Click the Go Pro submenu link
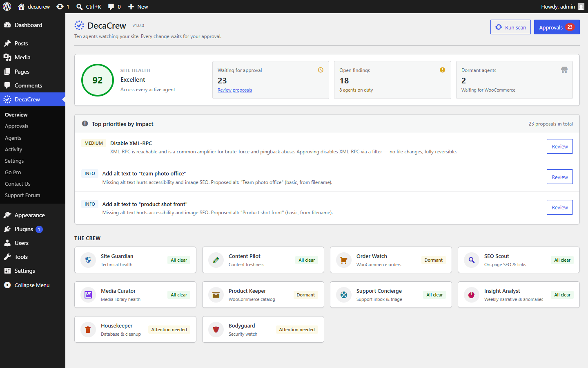Screen dimensions: 588x368 click(x=33, y=173)
